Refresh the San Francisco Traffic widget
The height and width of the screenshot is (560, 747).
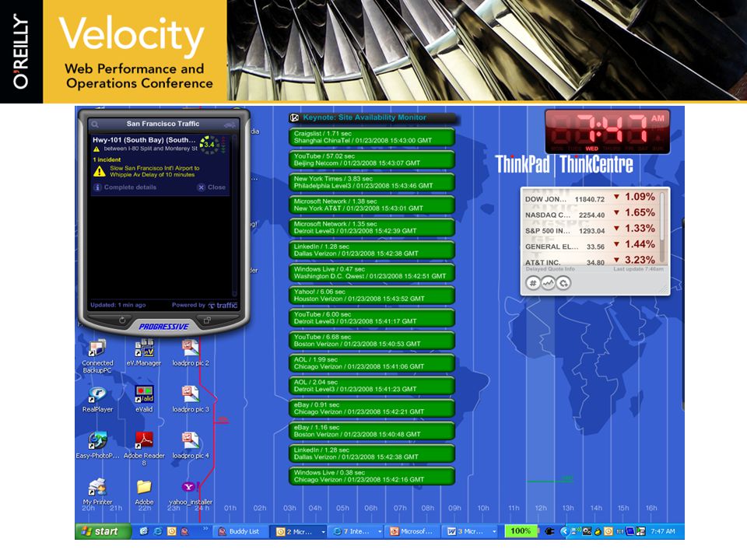[122, 320]
